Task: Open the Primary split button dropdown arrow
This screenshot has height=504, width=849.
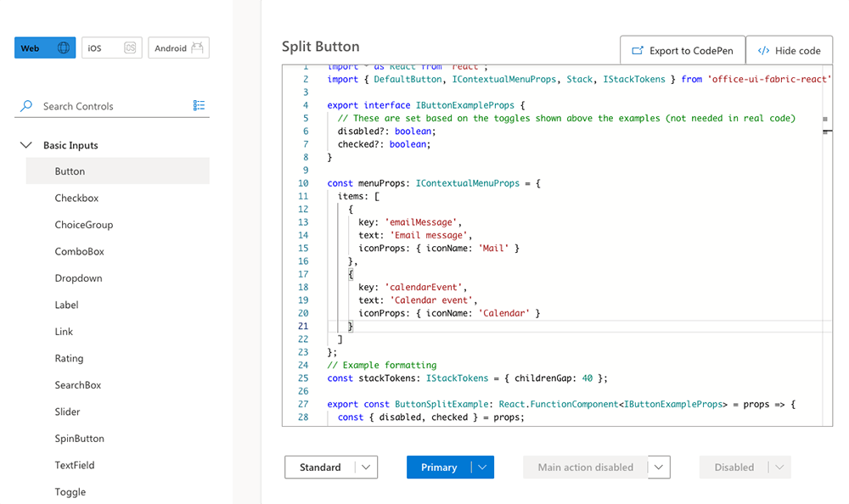Action: coord(482,468)
